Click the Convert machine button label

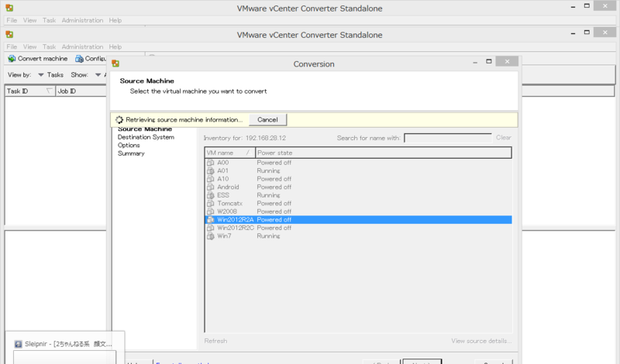[43, 59]
